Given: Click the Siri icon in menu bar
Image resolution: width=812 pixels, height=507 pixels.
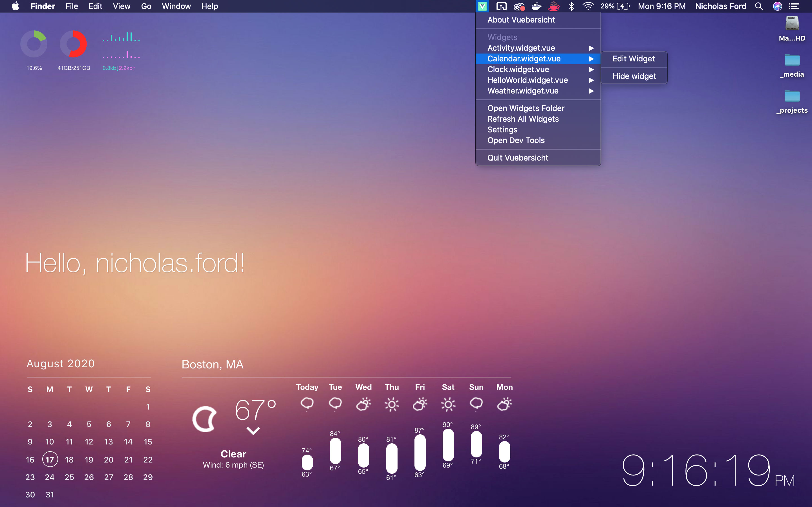Looking at the screenshot, I should 777,6.
